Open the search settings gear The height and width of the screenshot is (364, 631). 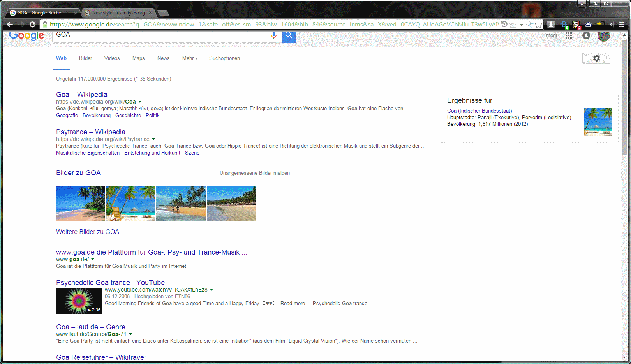pyautogui.click(x=596, y=58)
